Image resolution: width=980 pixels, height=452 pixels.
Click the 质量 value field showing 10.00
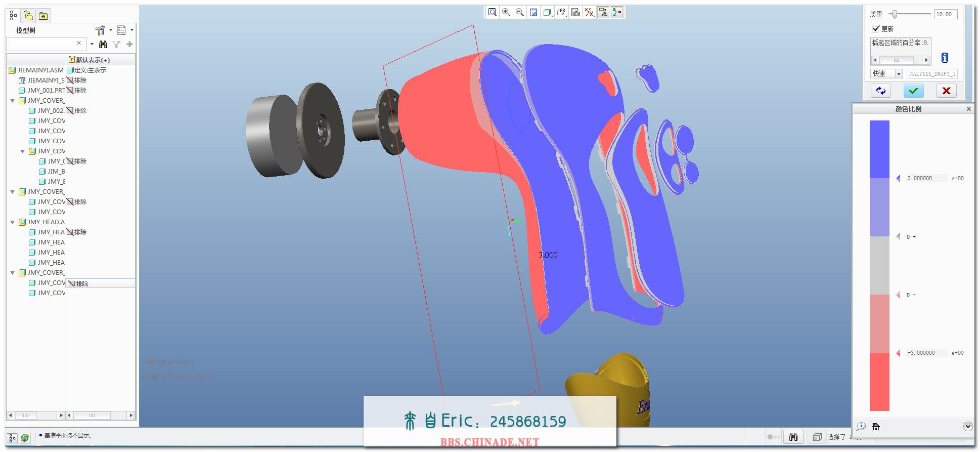[946, 14]
